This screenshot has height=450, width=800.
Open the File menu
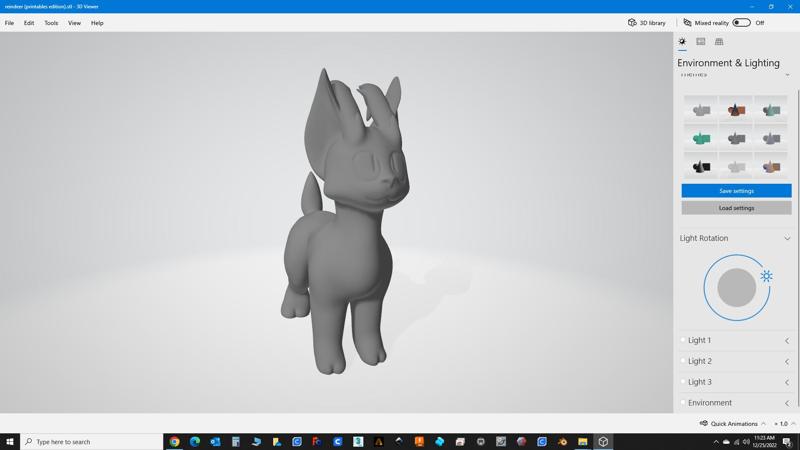point(9,23)
